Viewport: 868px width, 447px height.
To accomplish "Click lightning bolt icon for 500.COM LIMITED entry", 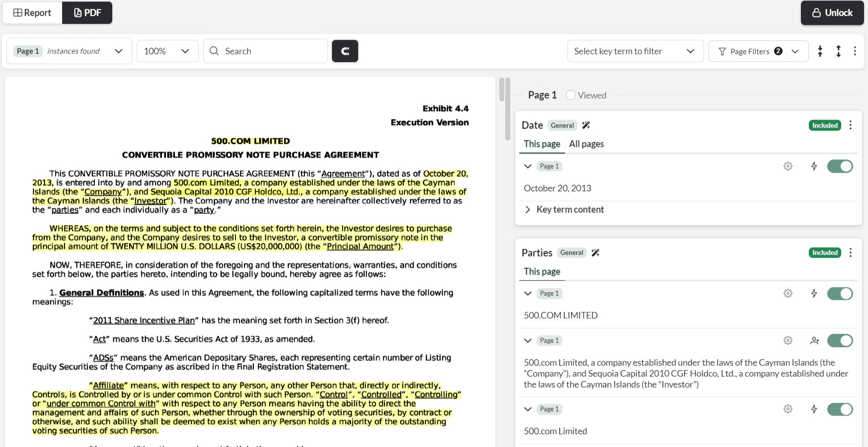I will pyautogui.click(x=814, y=294).
